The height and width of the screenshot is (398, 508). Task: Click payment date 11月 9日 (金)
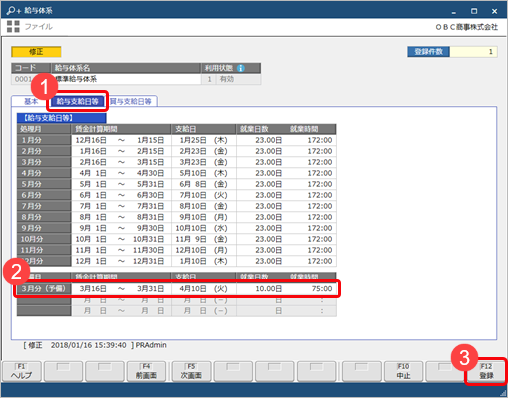click(x=202, y=239)
